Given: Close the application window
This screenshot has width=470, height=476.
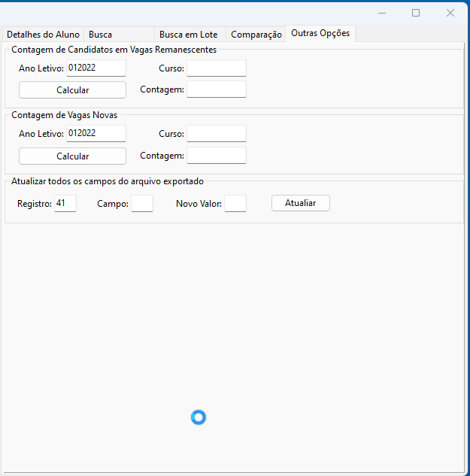Looking at the screenshot, I should [x=450, y=13].
